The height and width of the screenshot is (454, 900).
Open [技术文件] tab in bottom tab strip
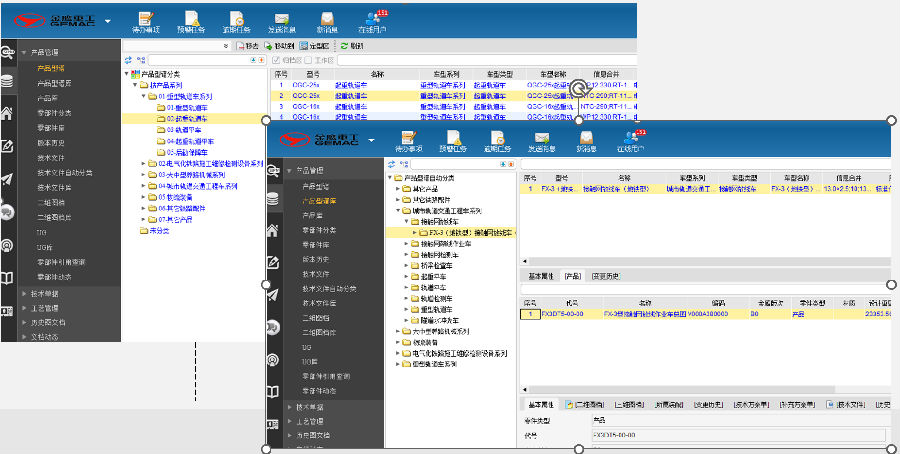click(846, 405)
